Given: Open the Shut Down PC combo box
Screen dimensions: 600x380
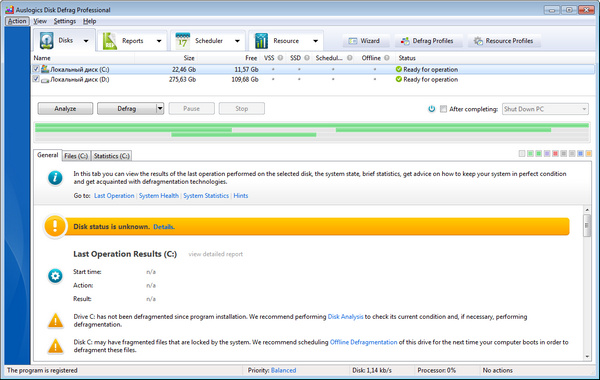Looking at the screenshot, I should 545,109.
